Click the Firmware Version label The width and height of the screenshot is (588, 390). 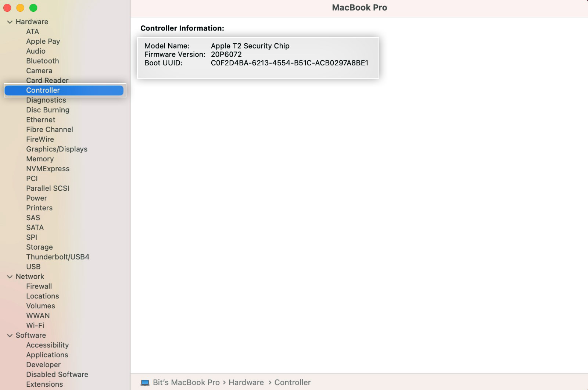point(175,54)
